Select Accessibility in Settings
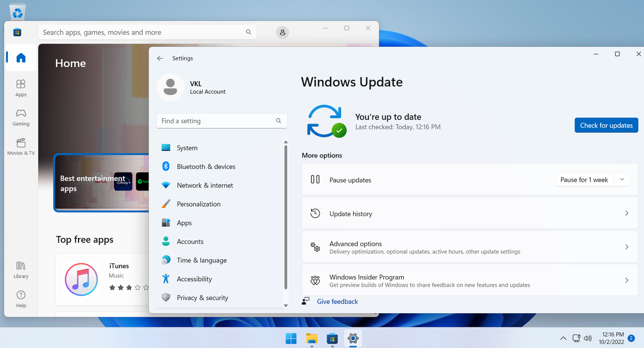Screen dimensions: 644x348 (220, 279)
